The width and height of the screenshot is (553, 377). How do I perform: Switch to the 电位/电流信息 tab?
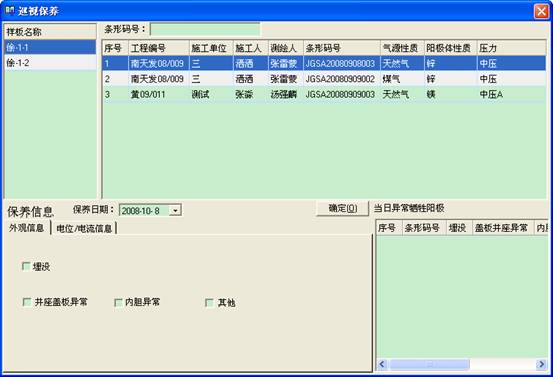(x=84, y=229)
